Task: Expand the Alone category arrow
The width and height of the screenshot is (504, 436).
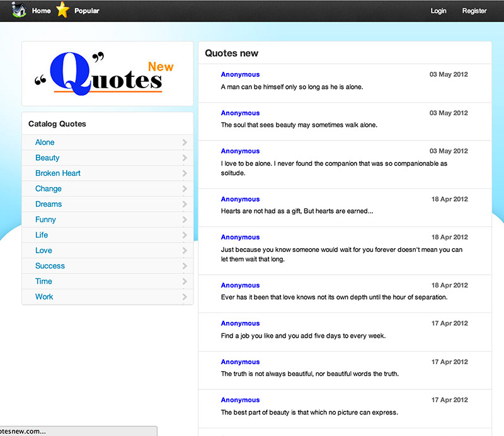Action: (185, 142)
